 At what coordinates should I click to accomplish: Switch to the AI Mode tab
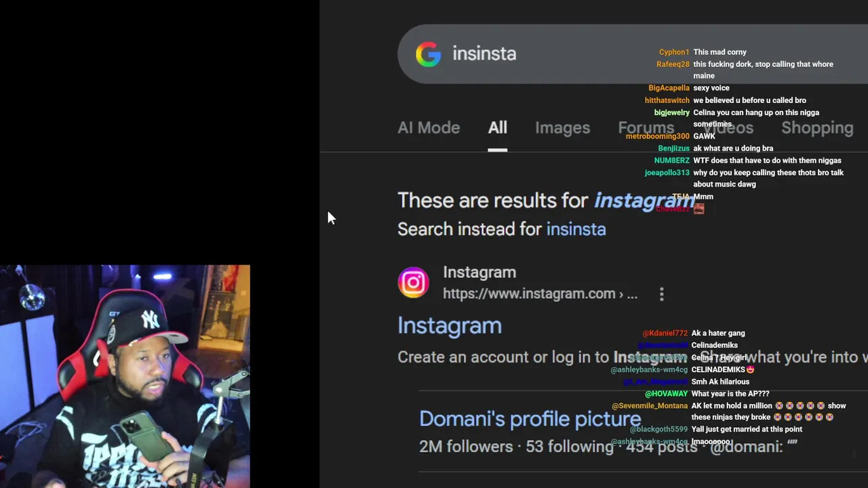click(x=429, y=127)
